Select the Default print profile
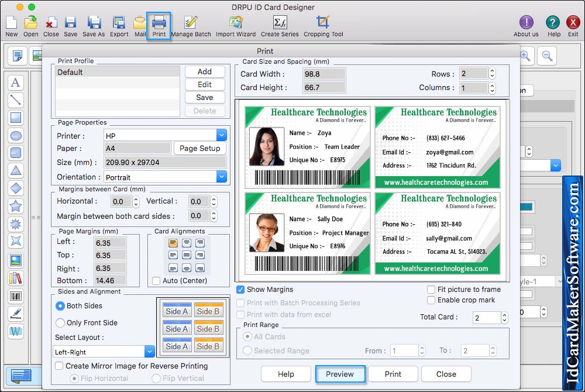The image size is (585, 392). click(118, 72)
